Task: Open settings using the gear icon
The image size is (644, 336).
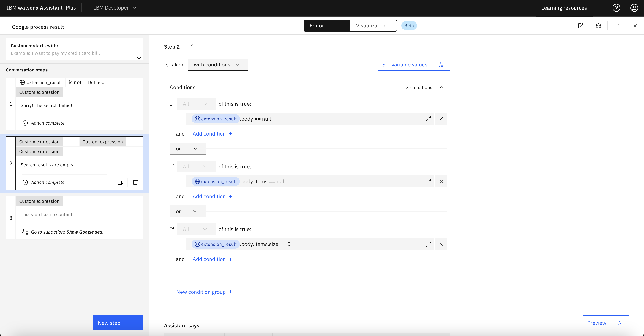Action: (x=599, y=26)
